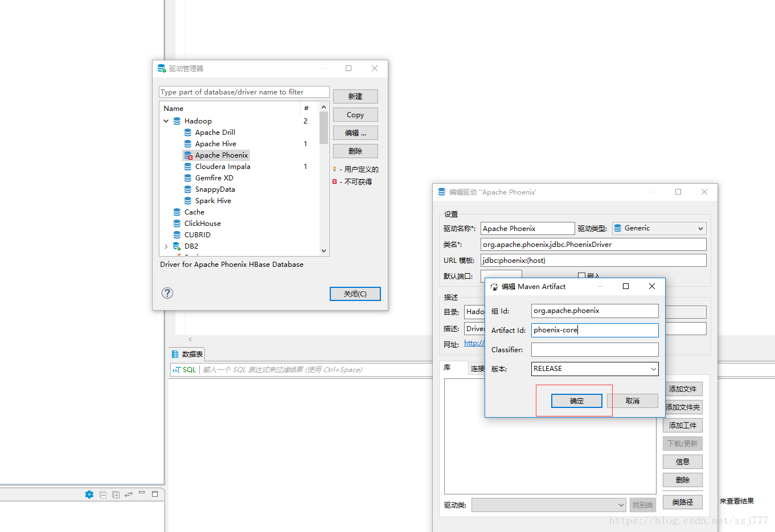Image resolution: width=775 pixels, height=532 pixels.
Task: Minimize the bottom-left panel view
Action: click(142, 493)
